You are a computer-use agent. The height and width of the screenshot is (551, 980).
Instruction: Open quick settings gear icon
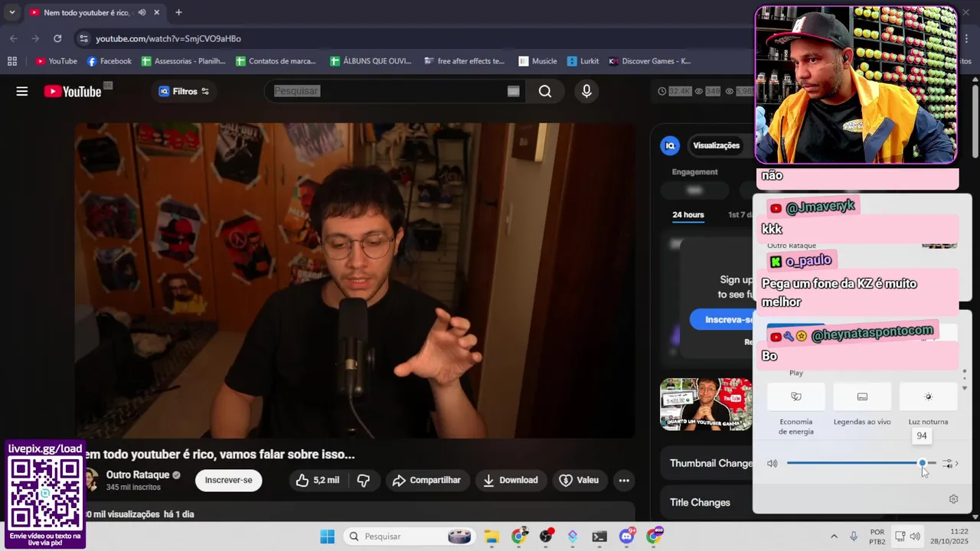click(953, 499)
